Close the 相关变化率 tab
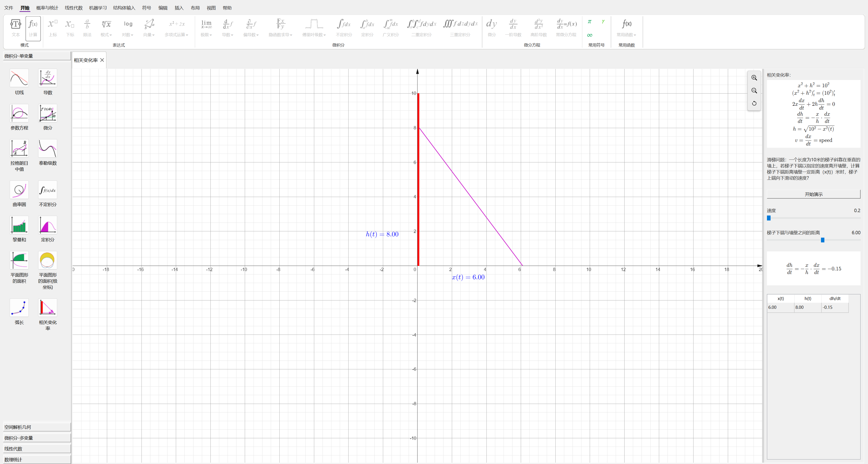This screenshot has height=464, width=868. point(102,60)
